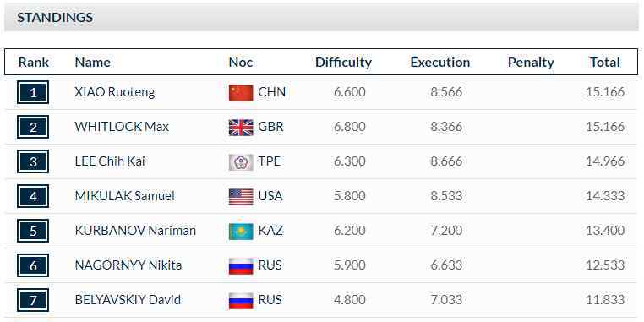Sort by the Name column header

[x=92, y=63]
